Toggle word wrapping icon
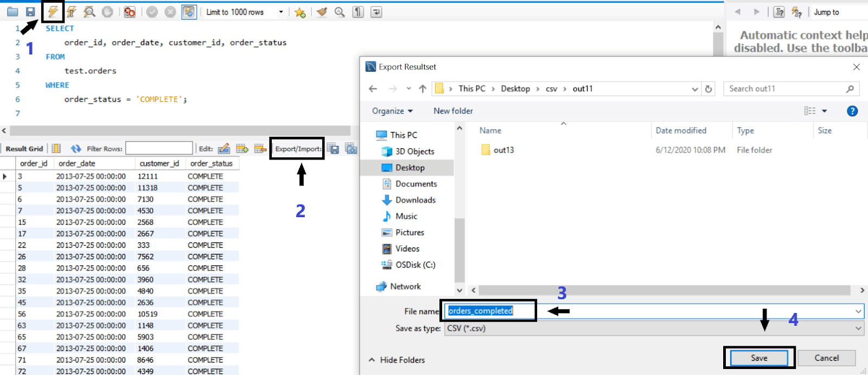The width and height of the screenshot is (868, 375). tap(376, 12)
